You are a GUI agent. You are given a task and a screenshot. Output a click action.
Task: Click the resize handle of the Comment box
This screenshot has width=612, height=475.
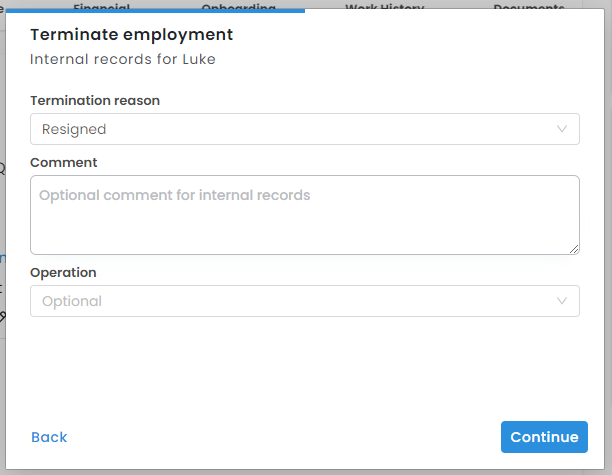coord(574,248)
